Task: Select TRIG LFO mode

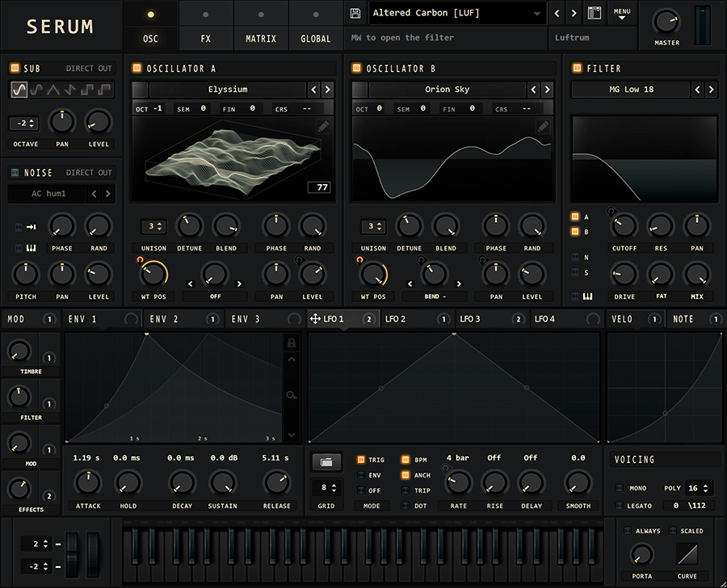Action: click(361, 460)
